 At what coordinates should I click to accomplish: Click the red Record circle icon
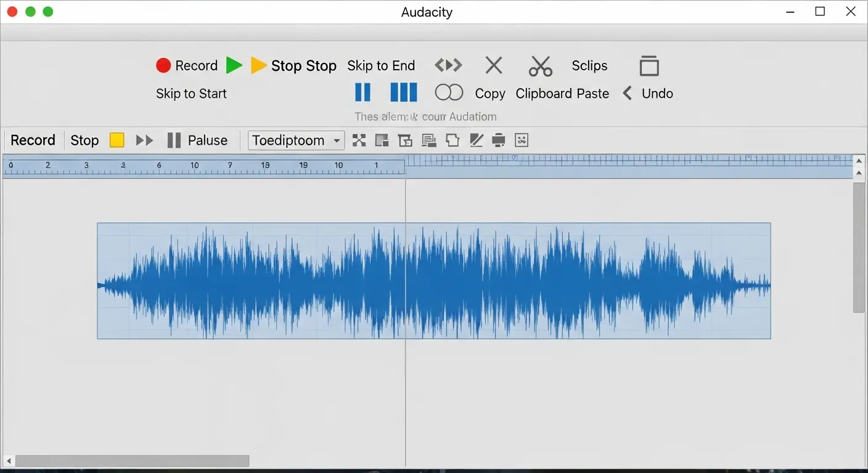click(x=163, y=65)
